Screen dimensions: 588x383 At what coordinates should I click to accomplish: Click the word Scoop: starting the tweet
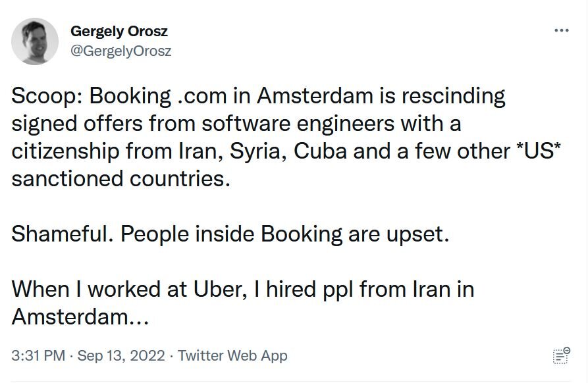[46, 97]
